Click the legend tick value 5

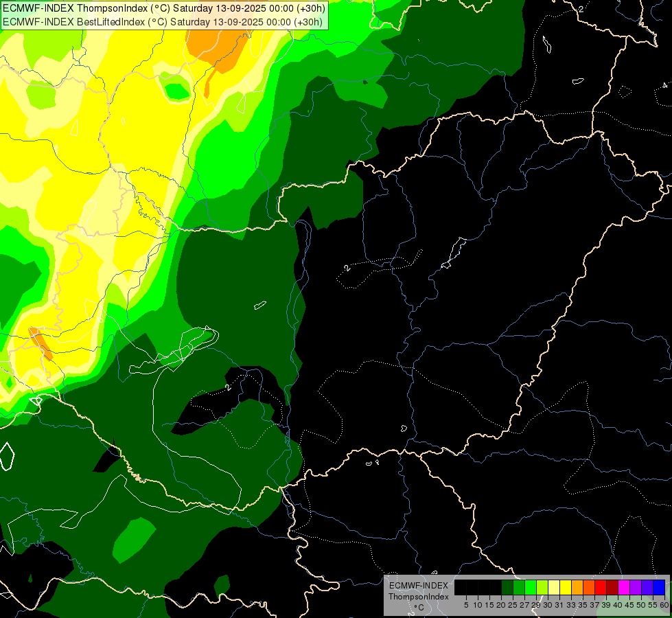pos(466,605)
